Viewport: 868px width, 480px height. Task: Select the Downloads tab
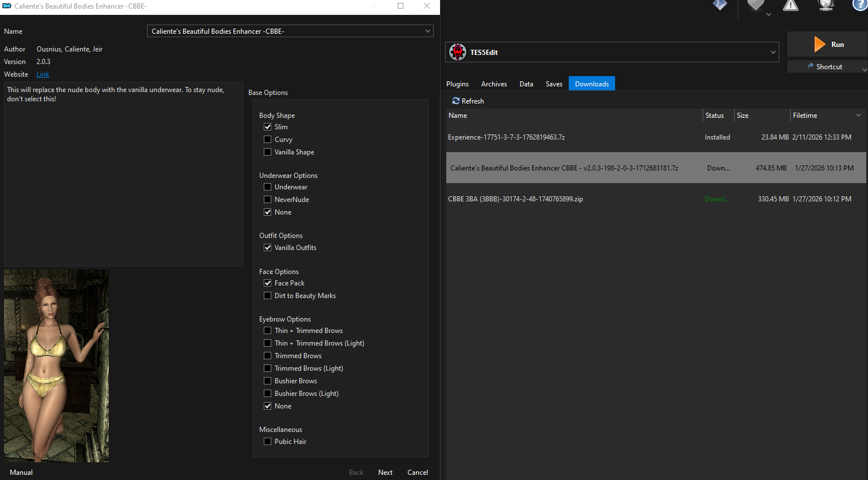pyautogui.click(x=592, y=84)
